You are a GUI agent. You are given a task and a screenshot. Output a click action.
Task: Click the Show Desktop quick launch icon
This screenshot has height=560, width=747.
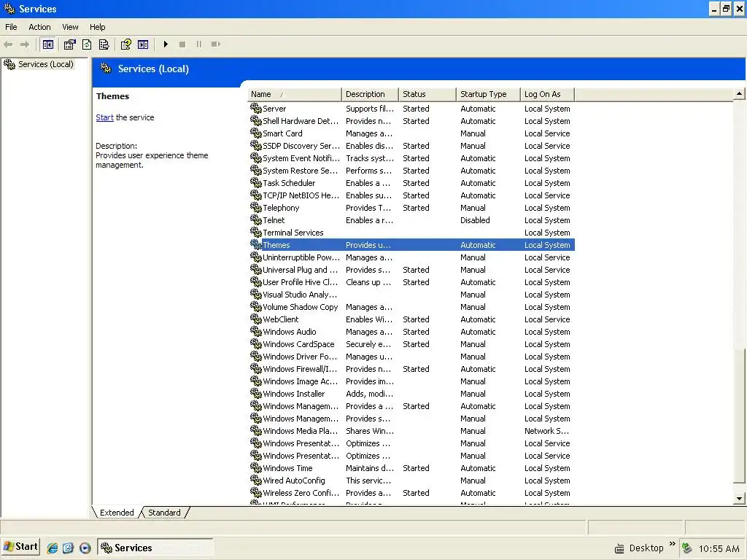pyautogui.click(x=68, y=548)
